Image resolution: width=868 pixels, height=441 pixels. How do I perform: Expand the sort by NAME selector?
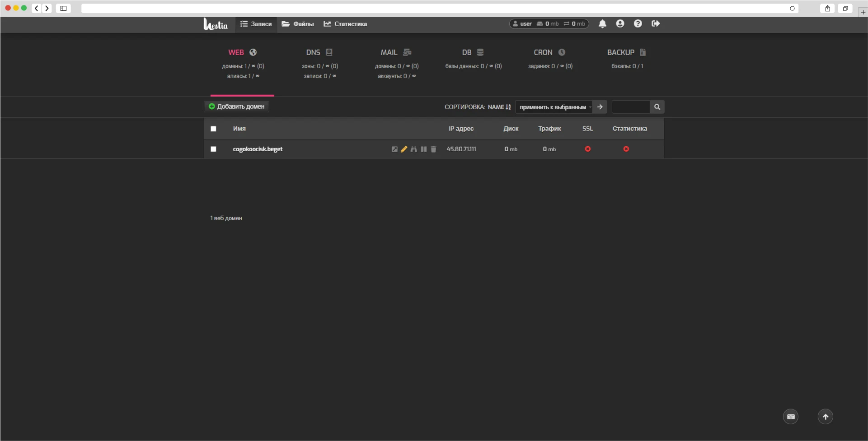pyautogui.click(x=499, y=107)
